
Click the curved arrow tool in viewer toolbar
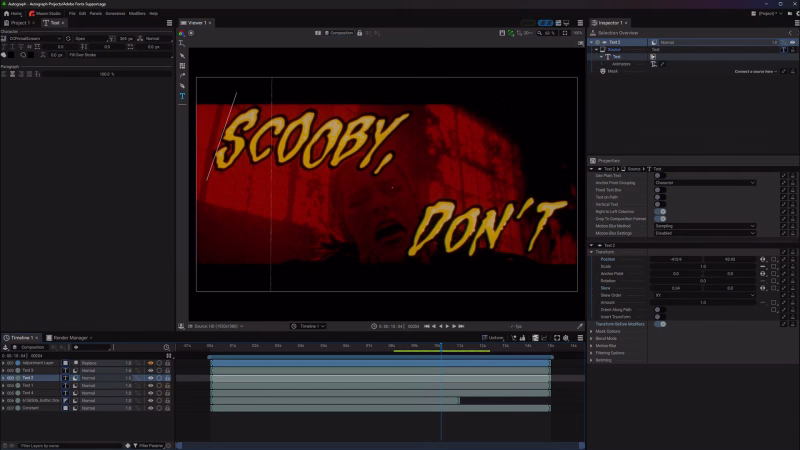(182, 76)
